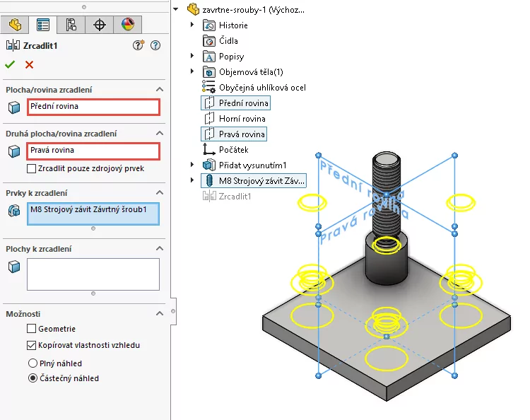Viewport: 530px width, 420px height.
Task: Click the Čidla sensors folder icon
Action: tap(209, 41)
